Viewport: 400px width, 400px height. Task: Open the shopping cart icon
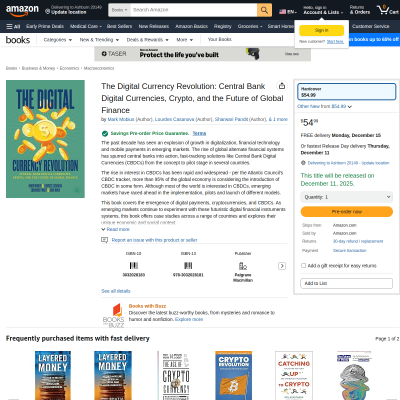click(x=387, y=10)
